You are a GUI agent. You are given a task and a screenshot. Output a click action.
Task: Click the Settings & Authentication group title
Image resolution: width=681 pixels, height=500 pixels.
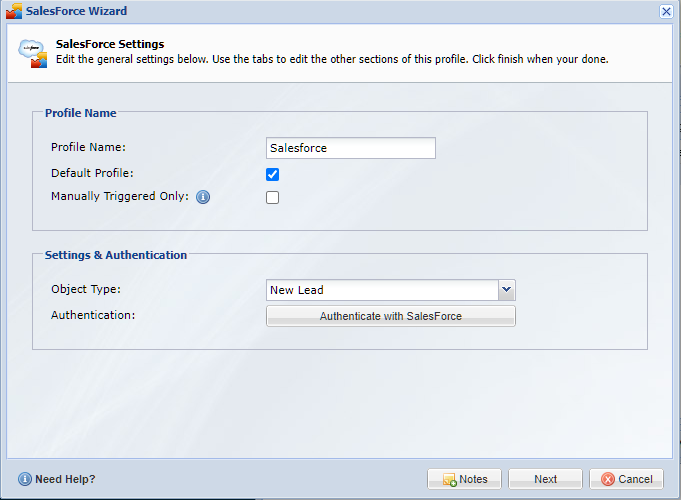tap(116, 255)
